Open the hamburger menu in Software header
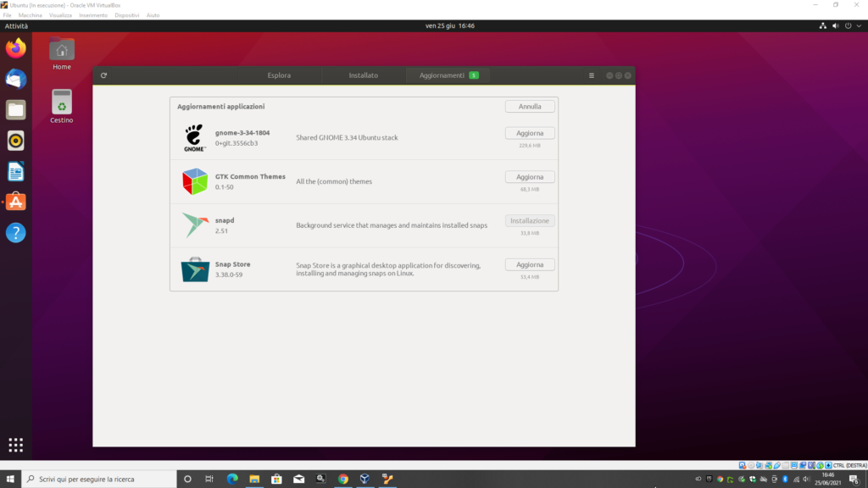This screenshot has height=488, width=868. point(592,75)
